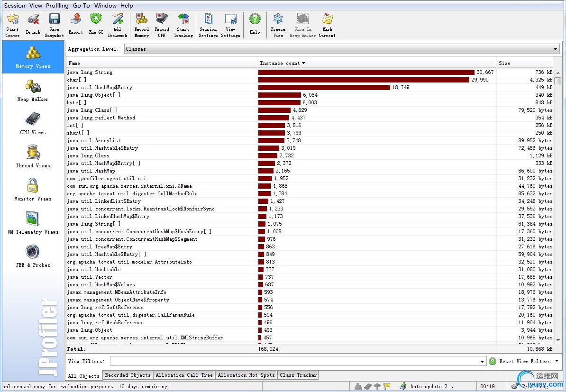Open View Settings
This screenshot has width=566, height=392.
coord(231,25)
